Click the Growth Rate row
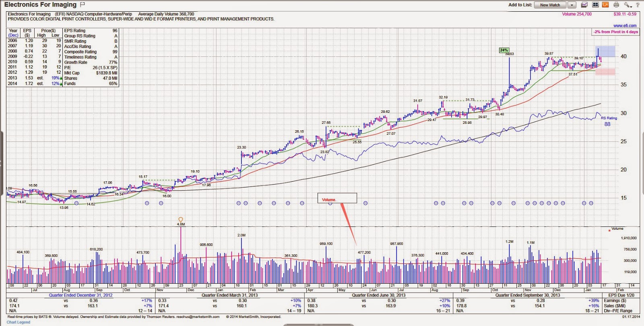644x326 pixels. coord(91,62)
